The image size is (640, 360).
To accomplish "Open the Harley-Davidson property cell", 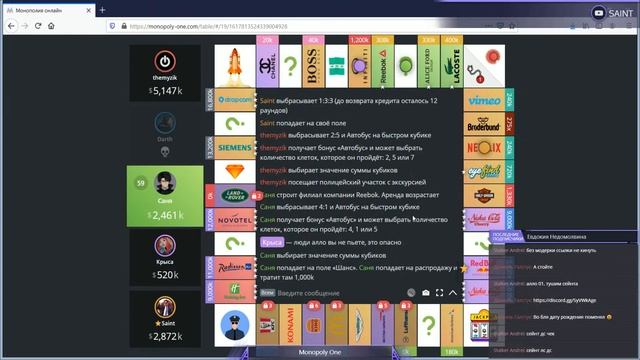I will pyautogui.click(x=484, y=196).
